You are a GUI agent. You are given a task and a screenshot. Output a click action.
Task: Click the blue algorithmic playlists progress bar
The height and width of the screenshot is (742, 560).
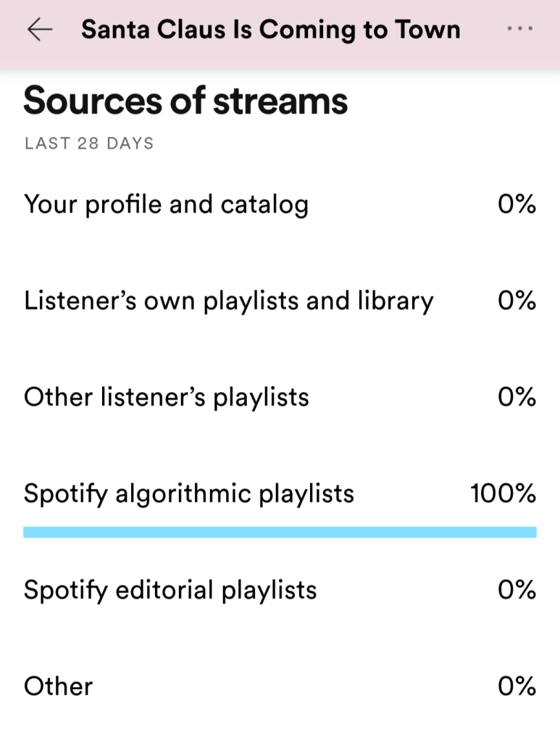pyautogui.click(x=280, y=533)
